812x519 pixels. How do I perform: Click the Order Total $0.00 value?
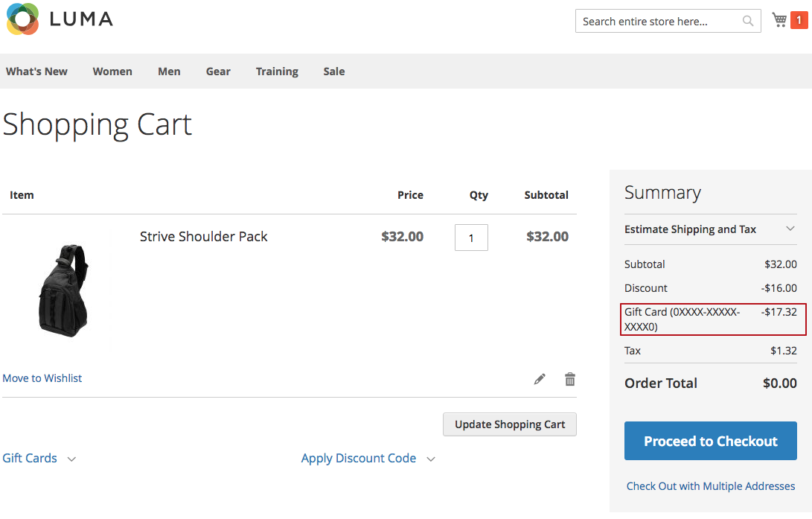[780, 383]
